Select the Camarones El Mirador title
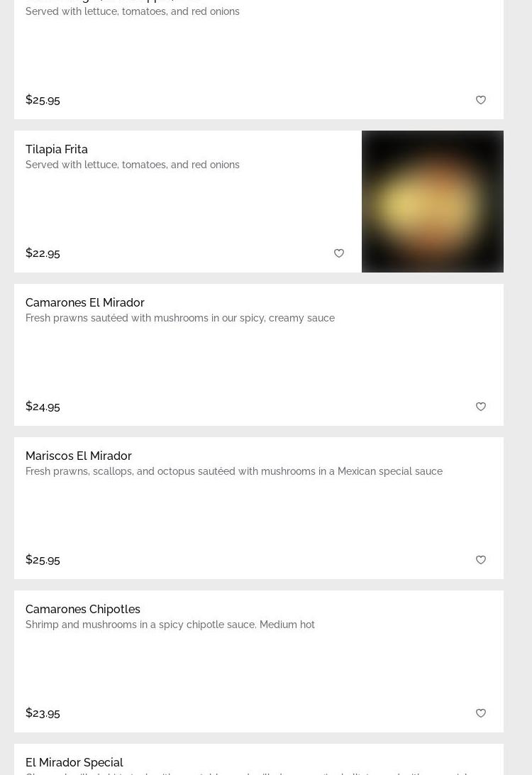Viewport: 532px width, 775px height. click(x=84, y=302)
